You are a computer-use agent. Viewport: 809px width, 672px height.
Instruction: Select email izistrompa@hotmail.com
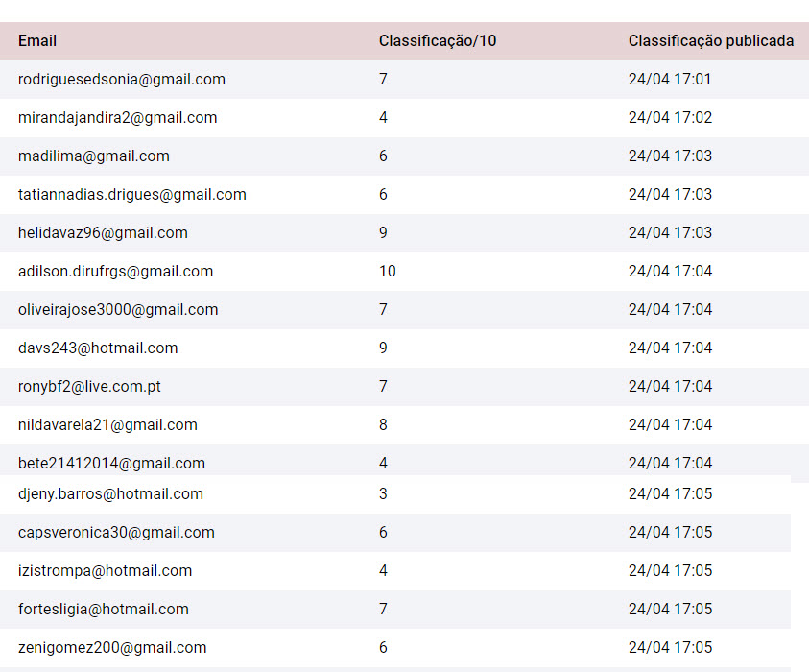click(x=106, y=571)
